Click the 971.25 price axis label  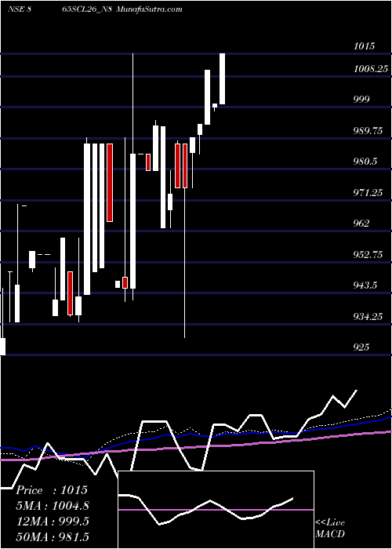(368, 193)
